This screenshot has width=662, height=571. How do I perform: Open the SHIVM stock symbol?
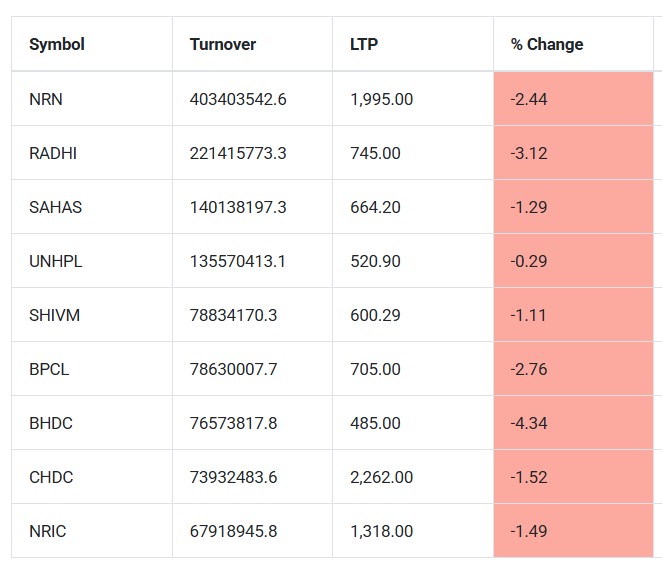tap(55, 315)
